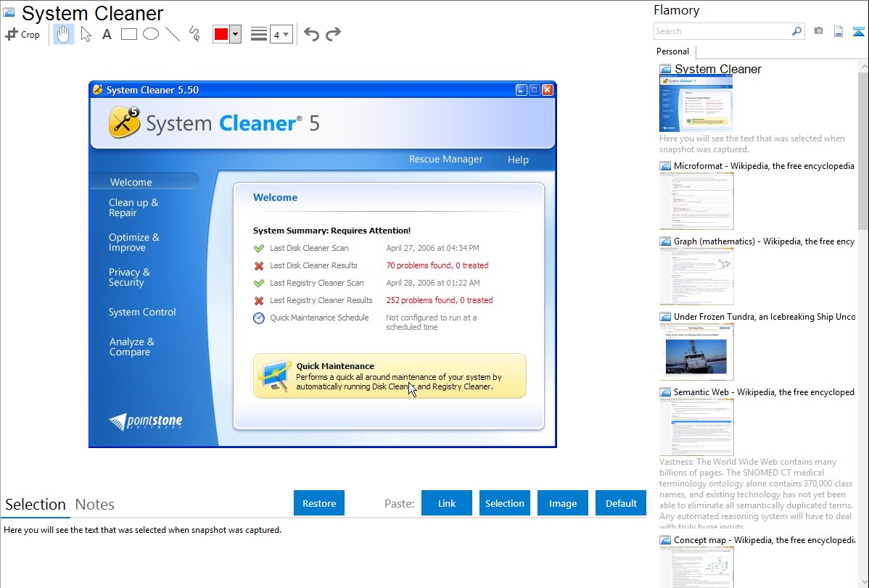Click the Microformat snapshot icon

tap(665, 166)
